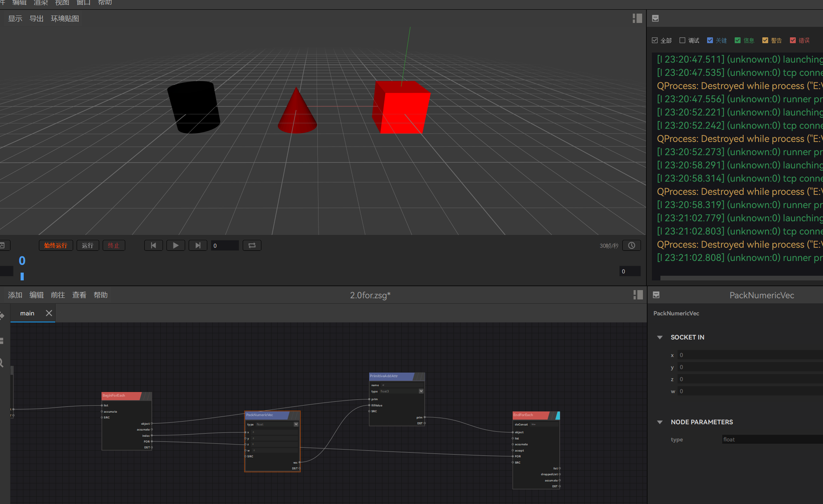This screenshot has width=823, height=504.
Task: Toggle the loop playback icon
Action: pos(252,245)
